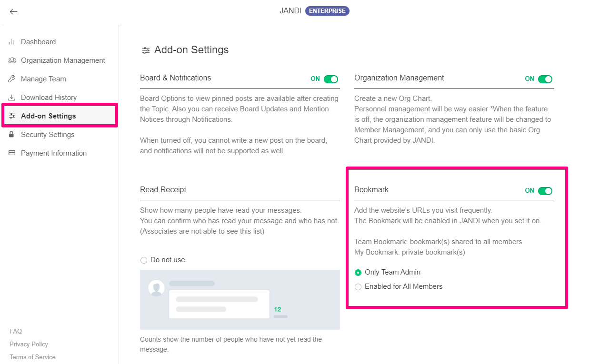
Task: Disable the Bookmark toggle
Action: click(545, 191)
